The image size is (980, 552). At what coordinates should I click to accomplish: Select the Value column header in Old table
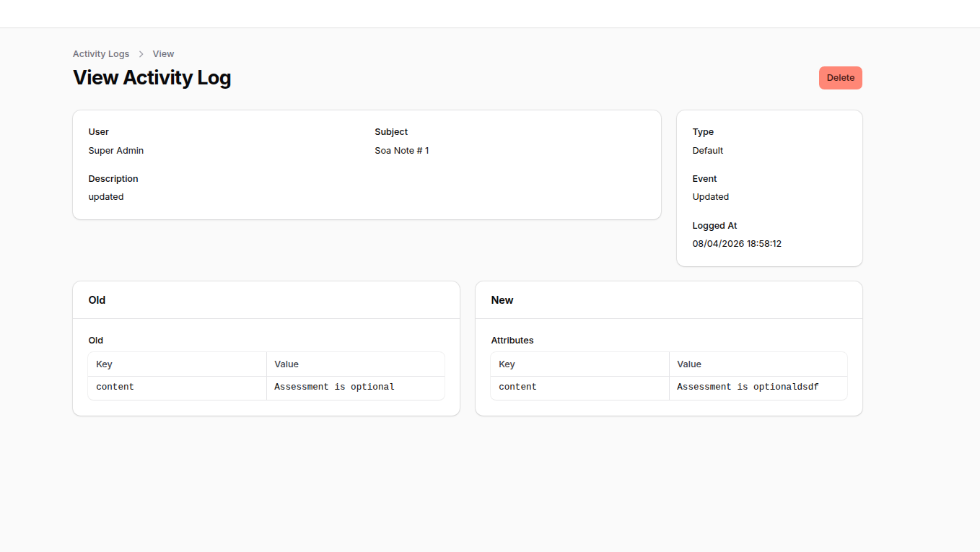coord(286,364)
